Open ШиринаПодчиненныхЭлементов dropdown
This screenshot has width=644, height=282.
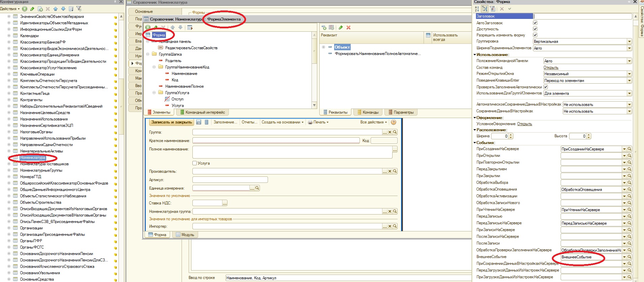tap(629, 48)
